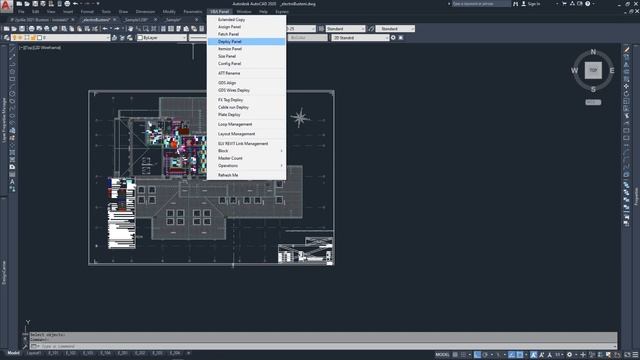Screen dimensions: 640x360
Task: Open the first Standard style dropdown
Action: (345, 29)
